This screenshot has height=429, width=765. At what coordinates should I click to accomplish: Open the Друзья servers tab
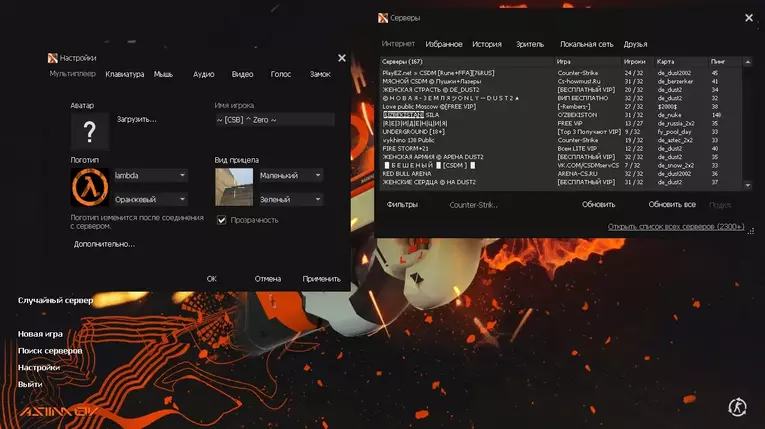[635, 44]
